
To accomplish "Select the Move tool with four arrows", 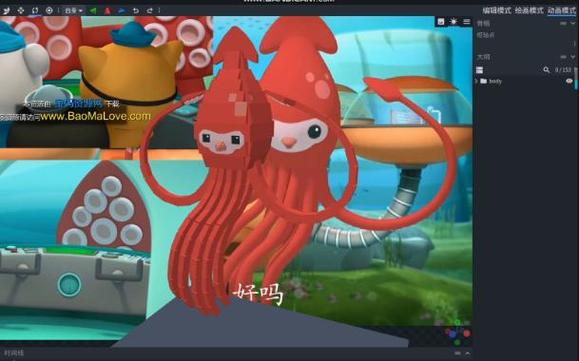I will coord(21,11).
